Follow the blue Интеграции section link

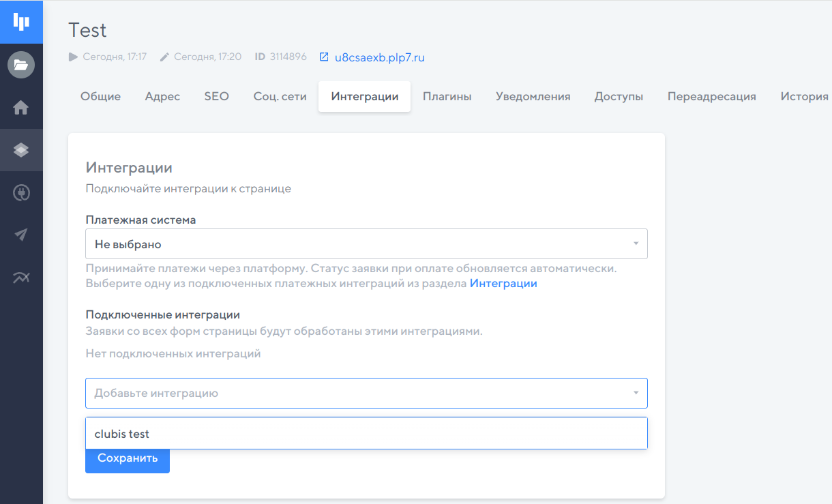[x=503, y=283]
